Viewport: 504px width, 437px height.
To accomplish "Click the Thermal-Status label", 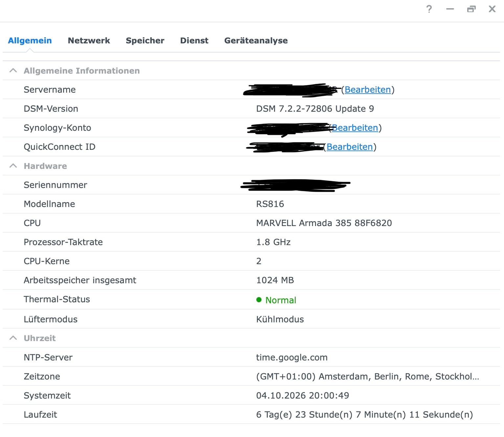I will pyautogui.click(x=57, y=299).
